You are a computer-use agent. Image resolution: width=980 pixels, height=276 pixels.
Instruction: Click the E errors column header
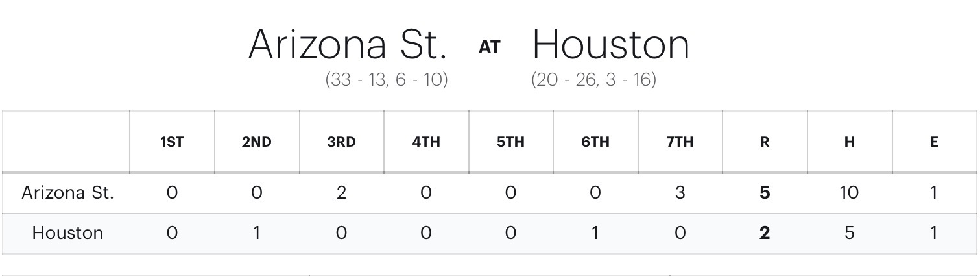tap(934, 142)
